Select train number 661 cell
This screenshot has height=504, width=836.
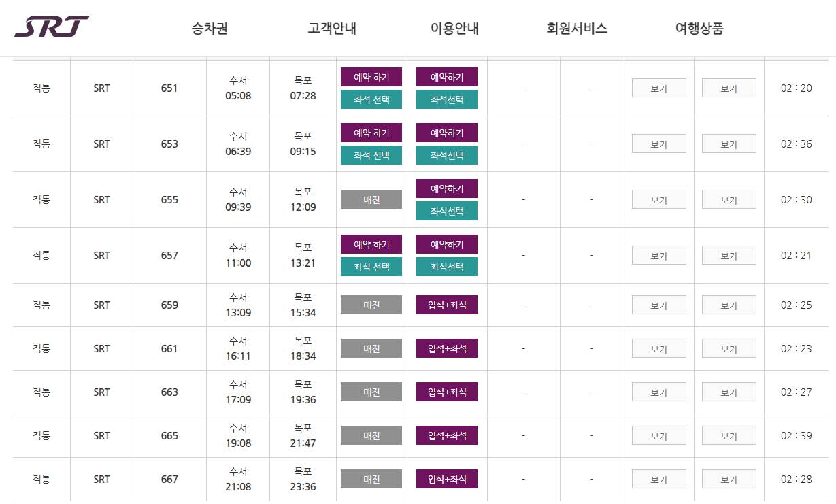(x=169, y=348)
